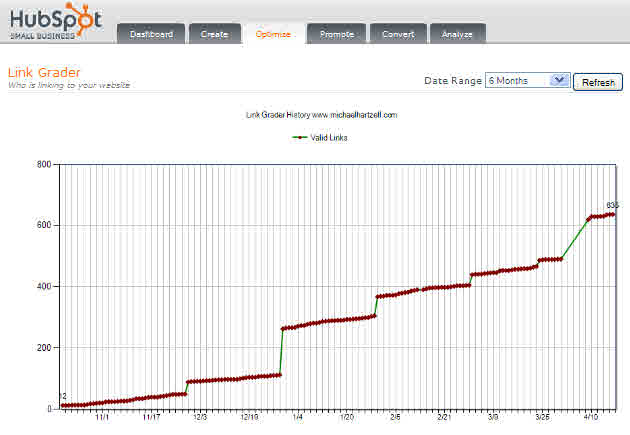Switch to the Analyze tab

tap(457, 34)
